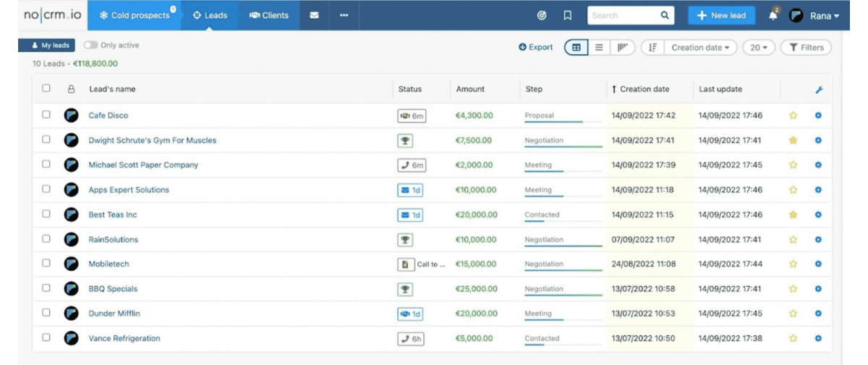This screenshot has width=868, height=365.
Task: Open the target goals icon in top bar
Action: [542, 15]
